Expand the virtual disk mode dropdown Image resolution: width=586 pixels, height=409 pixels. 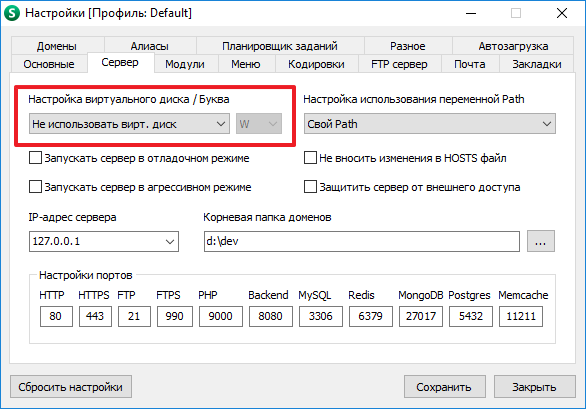pyautogui.click(x=129, y=124)
